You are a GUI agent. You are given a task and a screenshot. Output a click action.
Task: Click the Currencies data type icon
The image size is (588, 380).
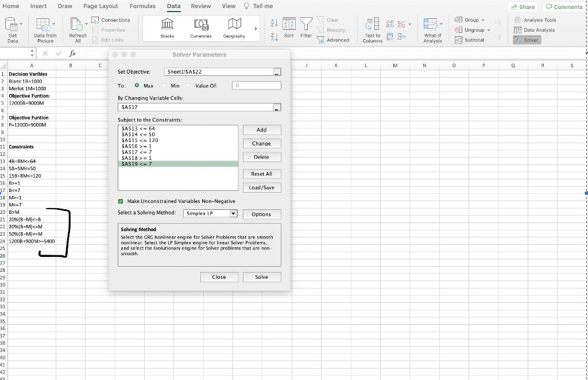(x=200, y=24)
